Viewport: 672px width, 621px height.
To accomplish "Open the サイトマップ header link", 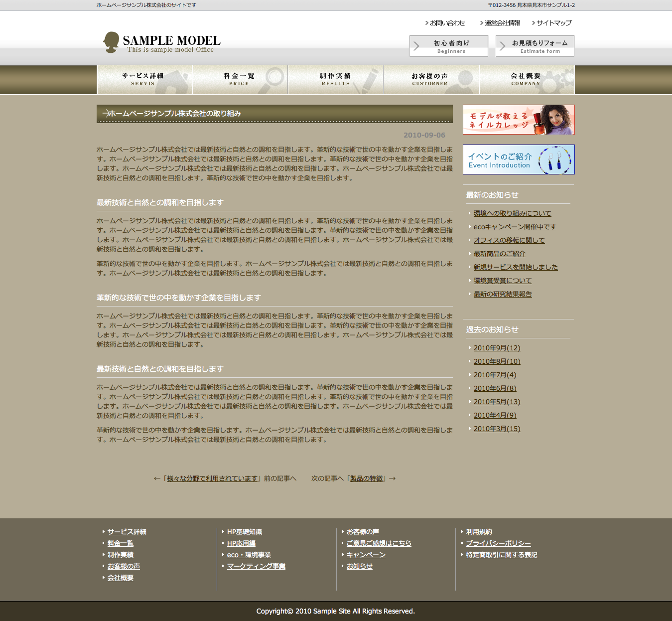I will [554, 23].
